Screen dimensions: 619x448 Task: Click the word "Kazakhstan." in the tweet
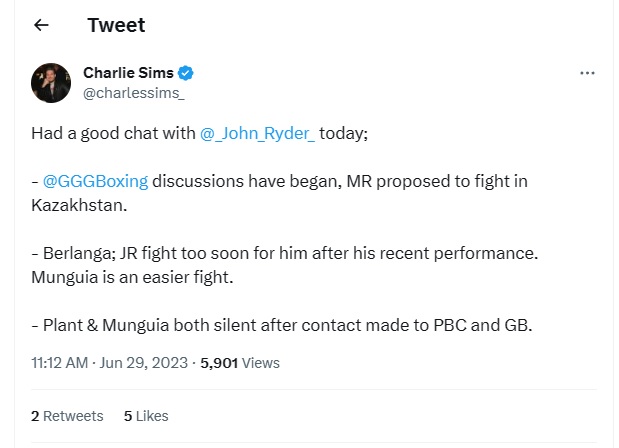79,205
